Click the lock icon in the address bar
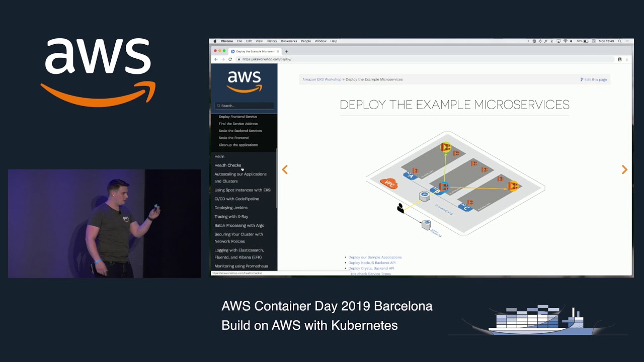Screen dimensions: 644x362 (239, 59)
